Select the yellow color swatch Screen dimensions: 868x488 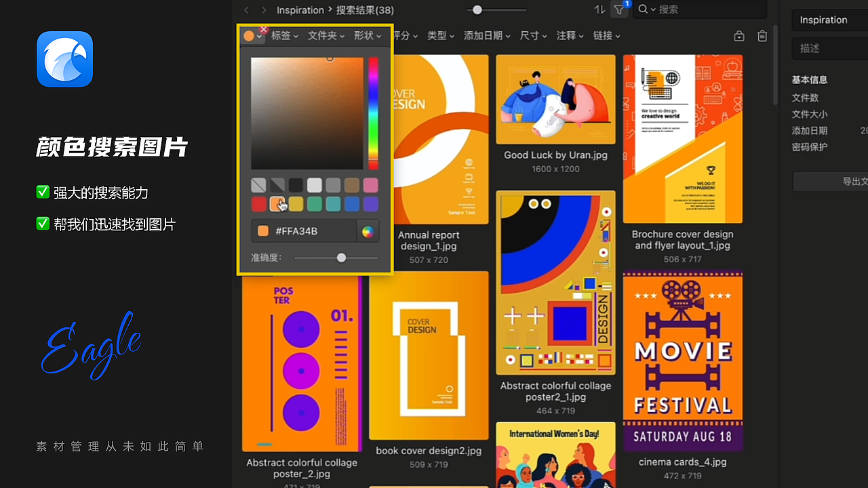[x=296, y=204]
